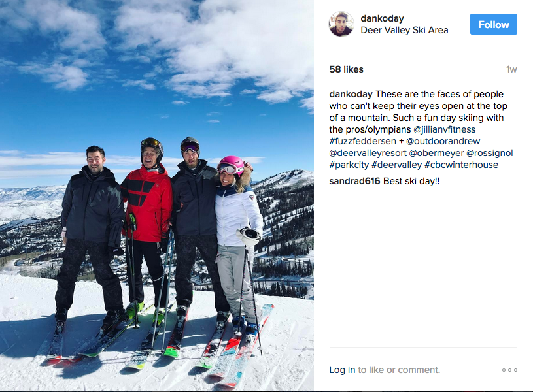Follow the dankoday account
533x392 pixels.
pos(494,24)
